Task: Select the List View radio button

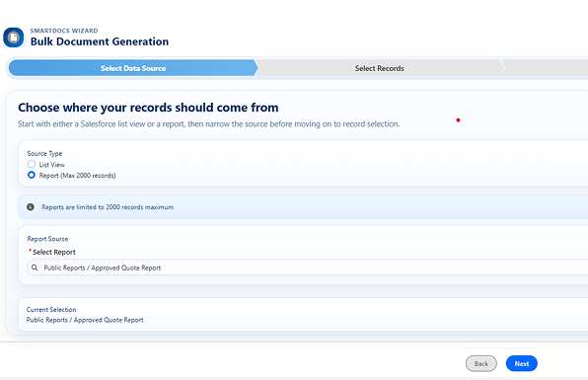Action: click(x=32, y=164)
